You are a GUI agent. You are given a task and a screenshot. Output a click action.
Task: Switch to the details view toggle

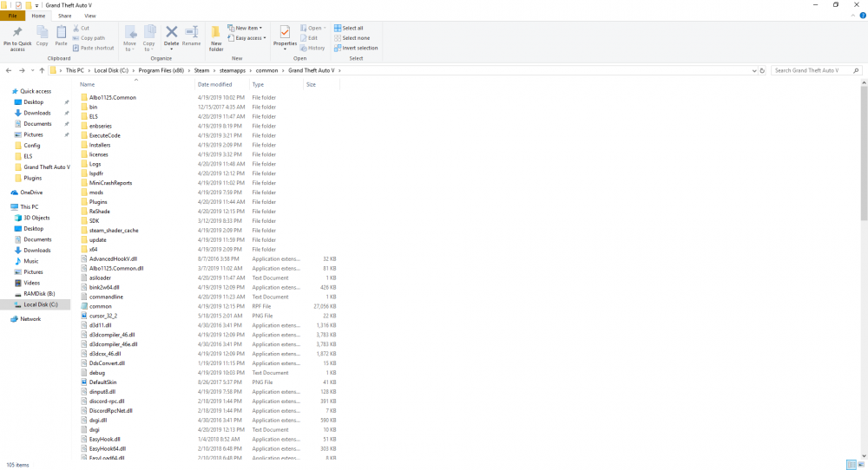click(852, 465)
